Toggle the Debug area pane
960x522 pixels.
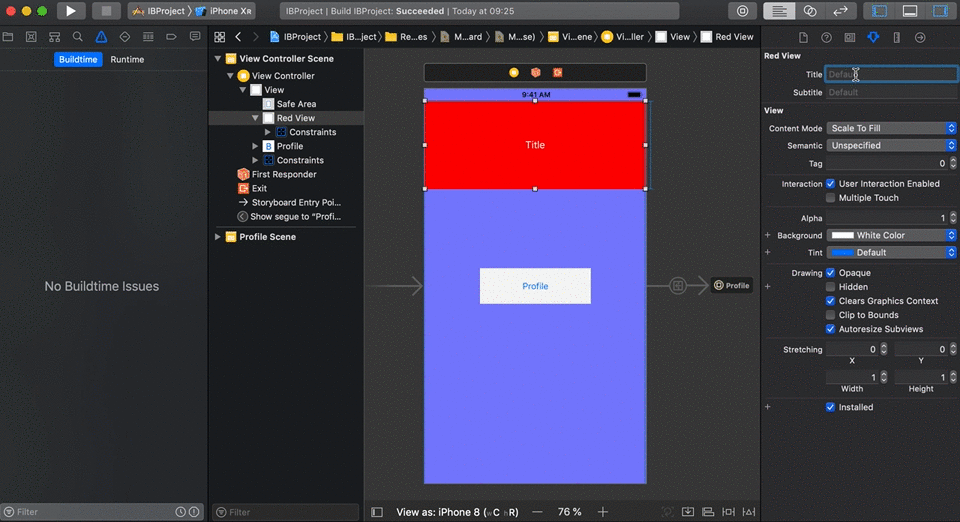[910, 11]
